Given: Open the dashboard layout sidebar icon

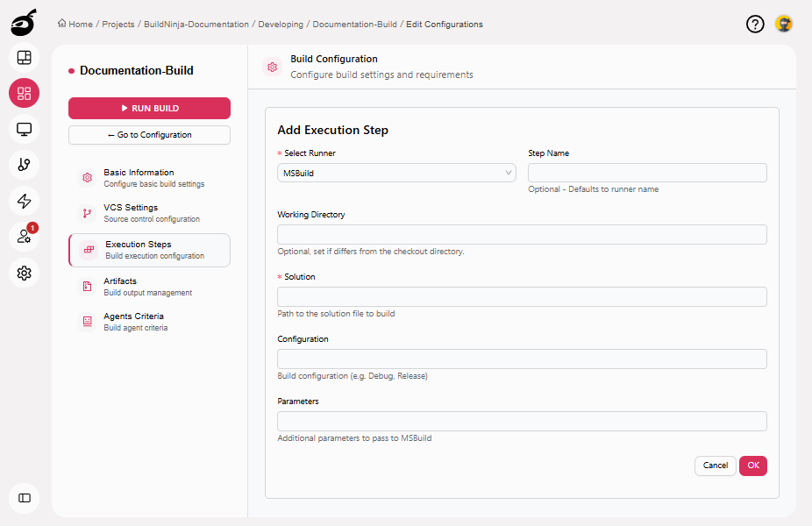Looking at the screenshot, I should tap(25, 58).
